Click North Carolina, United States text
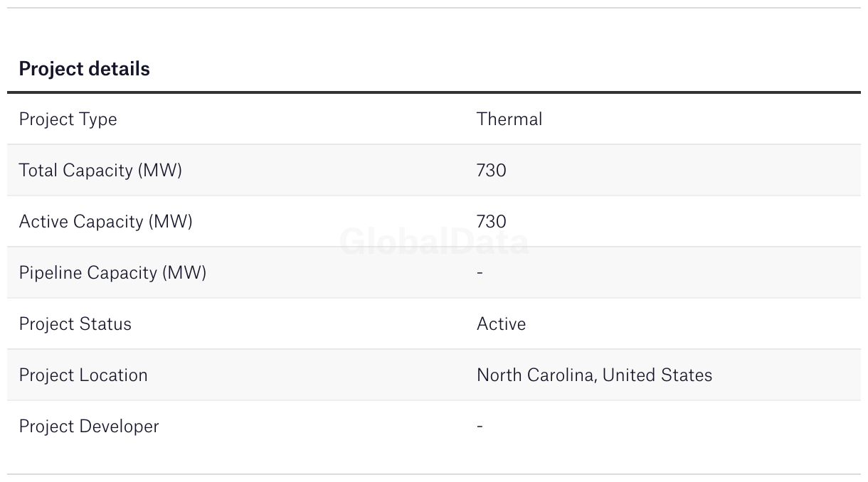The width and height of the screenshot is (868, 482). (594, 375)
